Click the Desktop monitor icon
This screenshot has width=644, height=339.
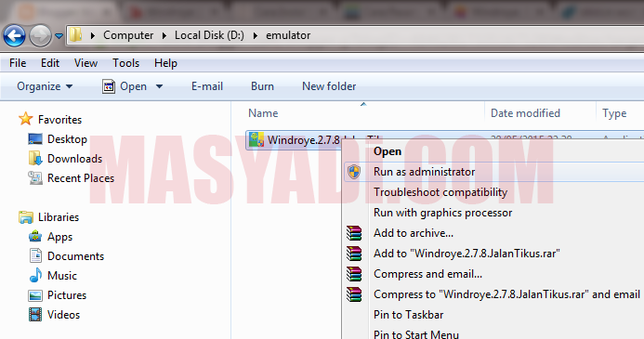[x=35, y=138]
